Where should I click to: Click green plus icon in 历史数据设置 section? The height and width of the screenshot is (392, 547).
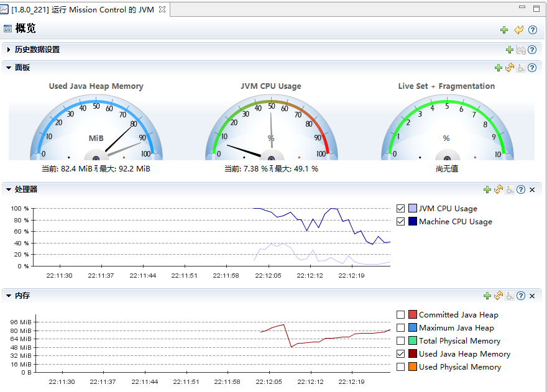click(x=509, y=50)
